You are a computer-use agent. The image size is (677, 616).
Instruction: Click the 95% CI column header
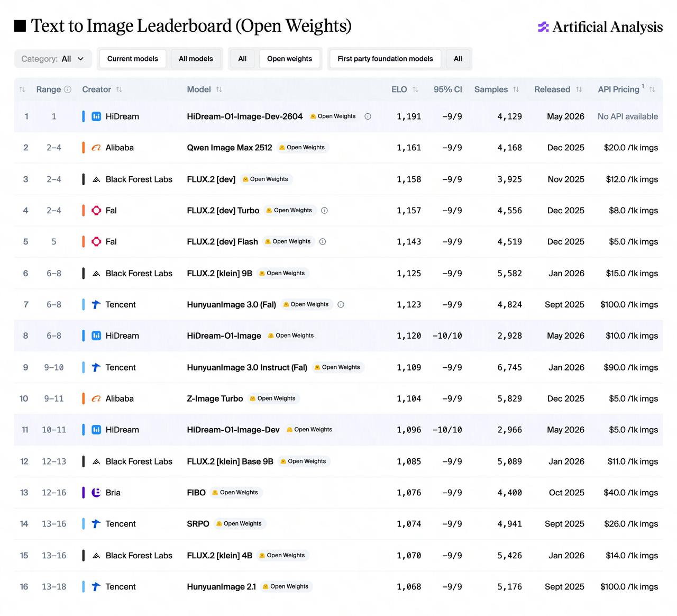click(x=448, y=89)
